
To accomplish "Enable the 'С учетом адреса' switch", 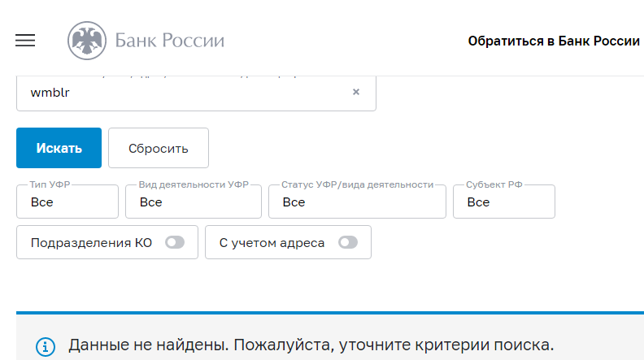I will pos(348,242).
